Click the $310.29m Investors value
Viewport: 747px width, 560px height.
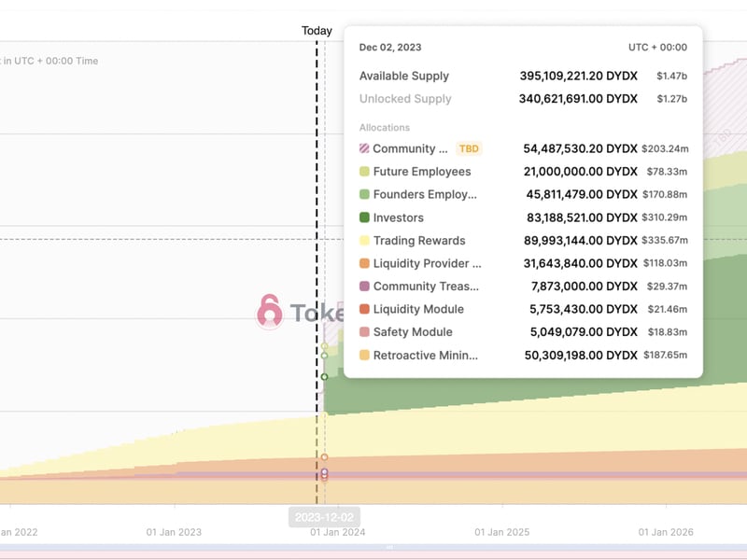(x=665, y=217)
